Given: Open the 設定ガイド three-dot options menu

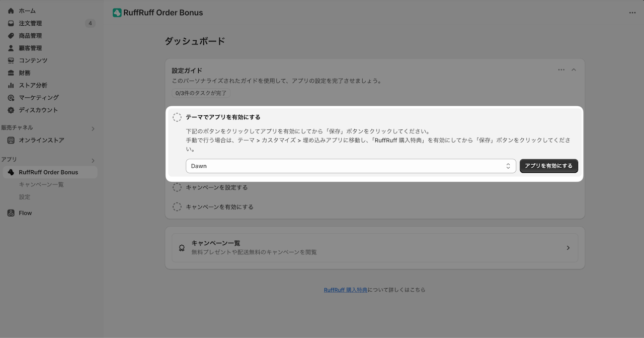Looking at the screenshot, I should click(561, 70).
